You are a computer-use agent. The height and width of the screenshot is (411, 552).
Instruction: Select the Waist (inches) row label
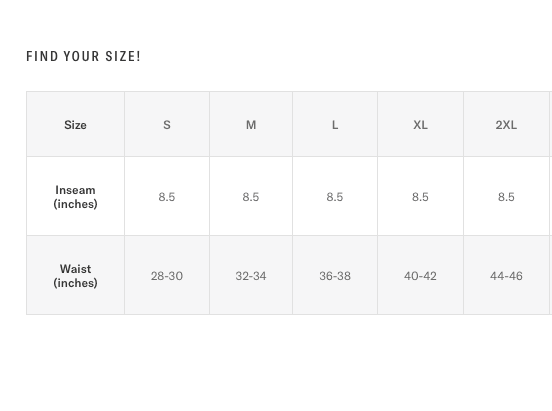point(75,275)
